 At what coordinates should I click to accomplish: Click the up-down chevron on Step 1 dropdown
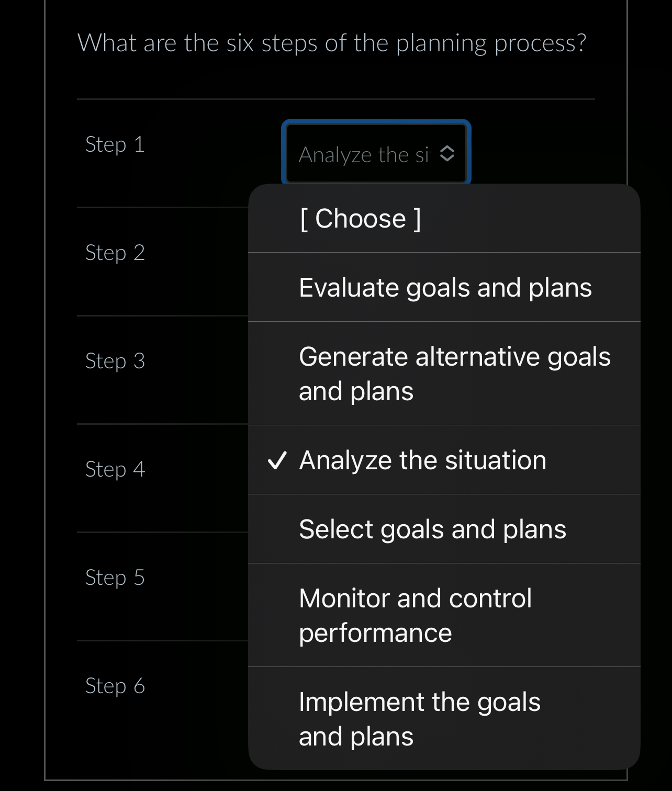(x=447, y=153)
